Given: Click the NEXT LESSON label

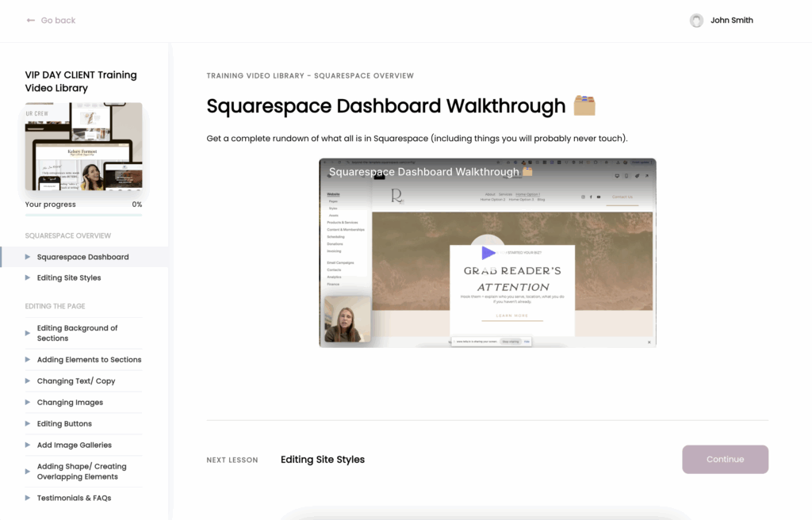Looking at the screenshot, I should pos(232,460).
